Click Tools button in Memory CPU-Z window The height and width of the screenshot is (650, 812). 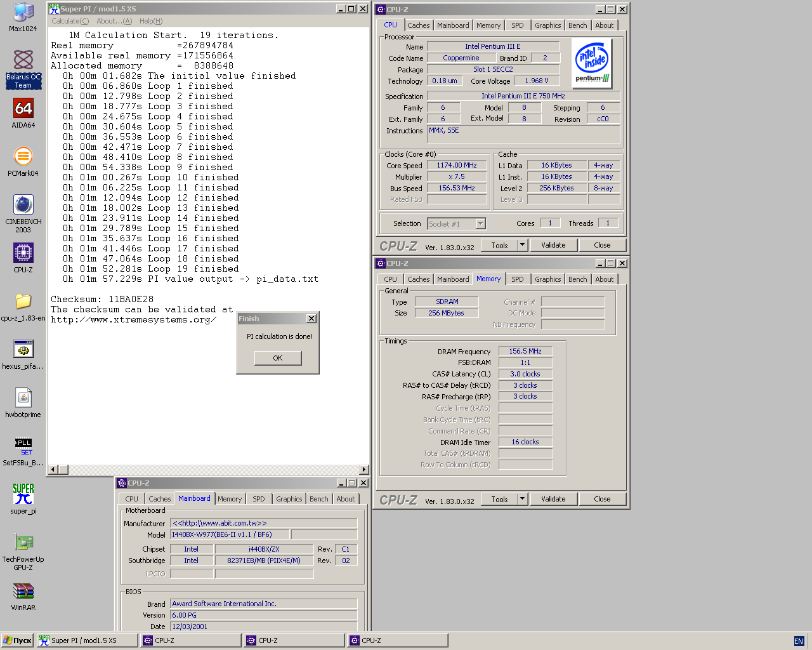[499, 499]
